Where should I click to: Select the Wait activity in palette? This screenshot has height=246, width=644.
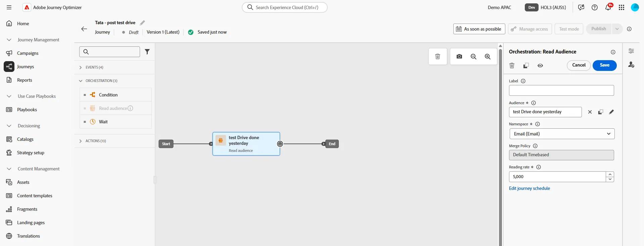116,122
